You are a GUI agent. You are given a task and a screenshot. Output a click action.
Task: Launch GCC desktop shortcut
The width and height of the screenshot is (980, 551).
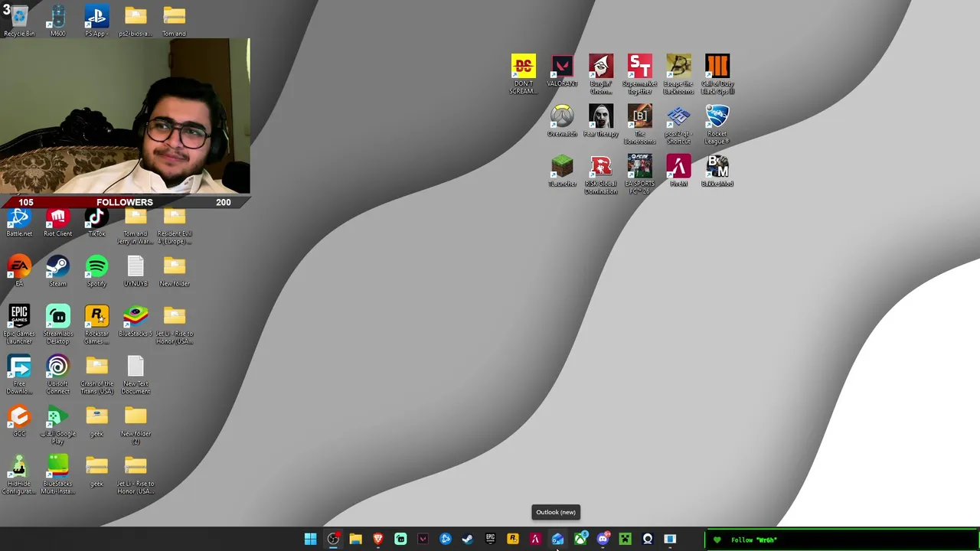(x=19, y=421)
